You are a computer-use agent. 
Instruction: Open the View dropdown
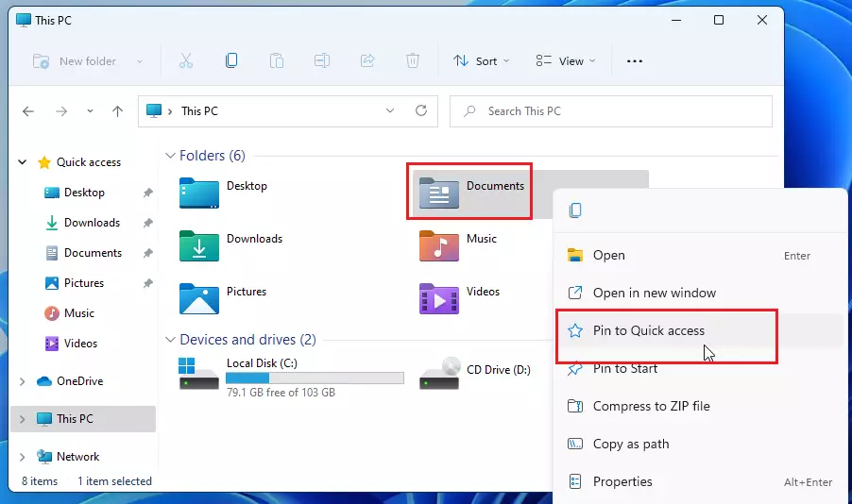point(566,60)
